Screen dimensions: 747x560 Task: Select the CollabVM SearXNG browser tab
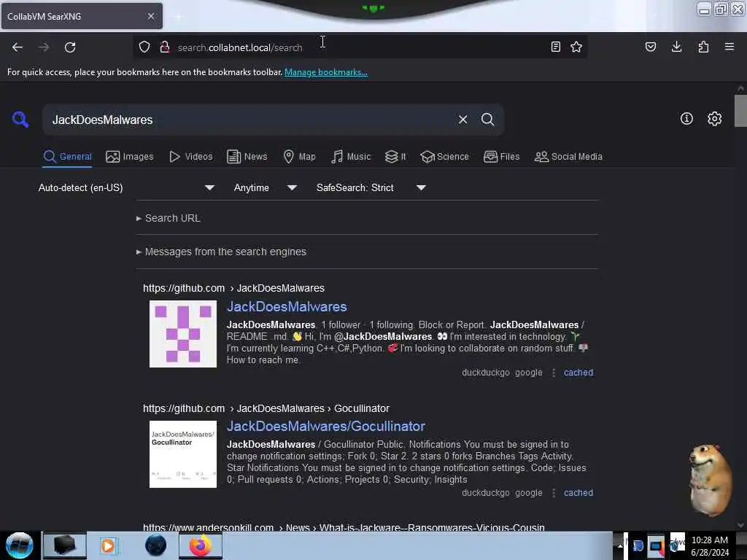pos(82,16)
